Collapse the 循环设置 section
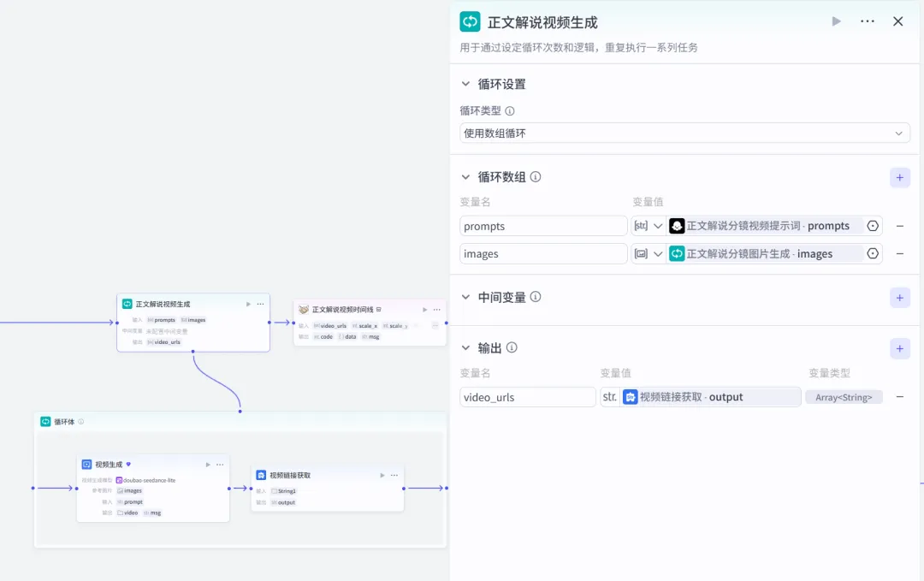 coord(465,84)
